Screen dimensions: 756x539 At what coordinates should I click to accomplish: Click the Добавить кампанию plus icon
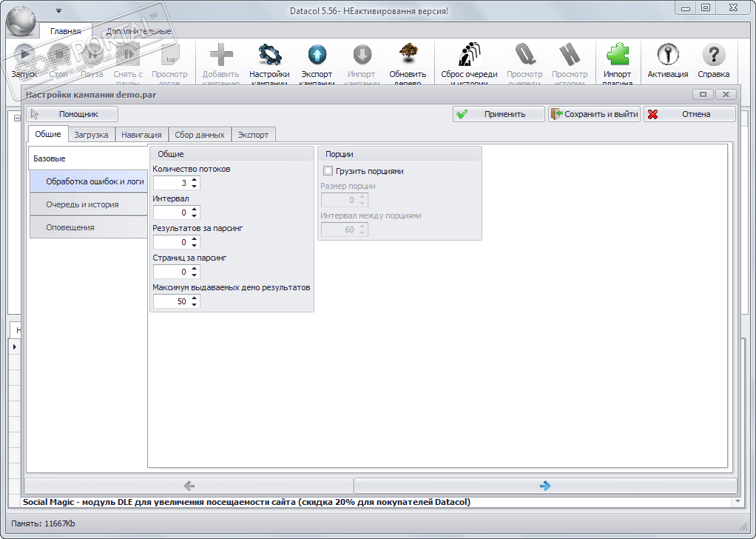click(x=221, y=55)
